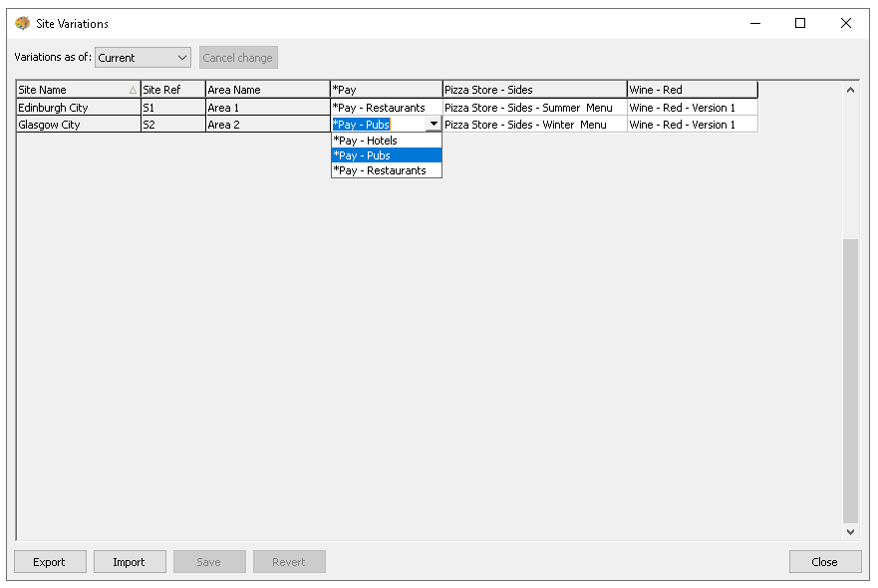This screenshot has height=588, width=878.
Task: Click the Site Name sort arrow
Action: [133, 90]
